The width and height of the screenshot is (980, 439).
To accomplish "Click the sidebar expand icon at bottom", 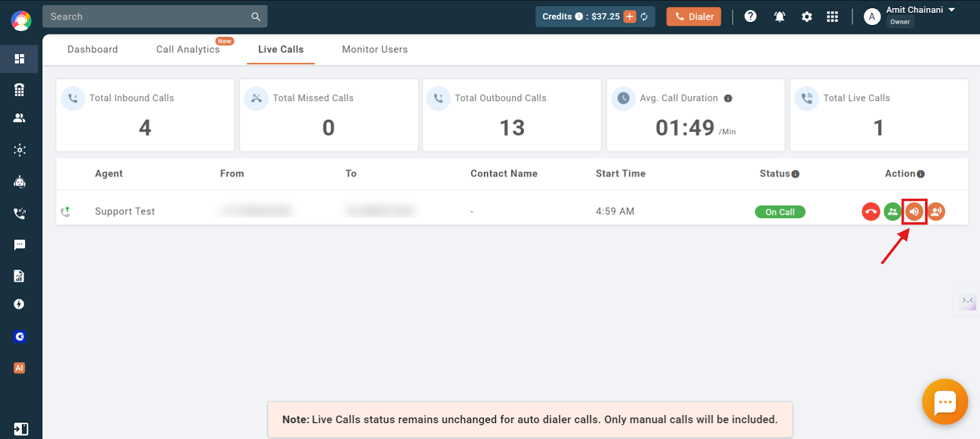I will [x=21, y=429].
